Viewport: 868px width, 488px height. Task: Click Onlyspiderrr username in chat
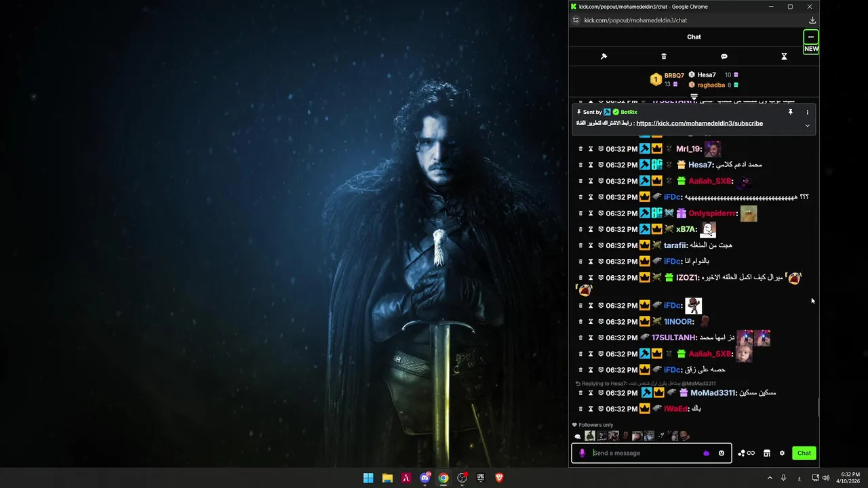pos(712,213)
